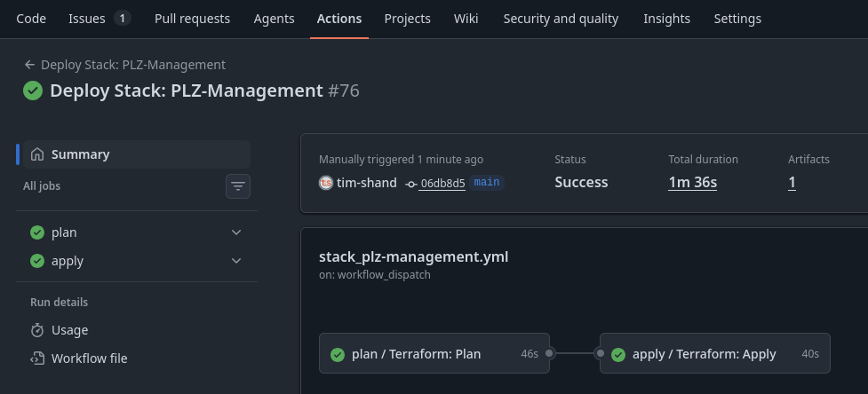Viewport: 868px width, 394px height.
Task: Click 'on: workflow_dispatch' text
Action: (x=375, y=274)
